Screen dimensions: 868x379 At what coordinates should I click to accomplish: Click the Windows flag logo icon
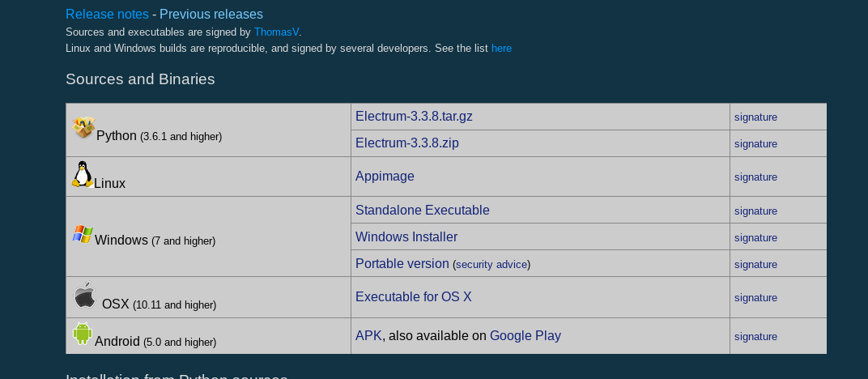coord(83,234)
